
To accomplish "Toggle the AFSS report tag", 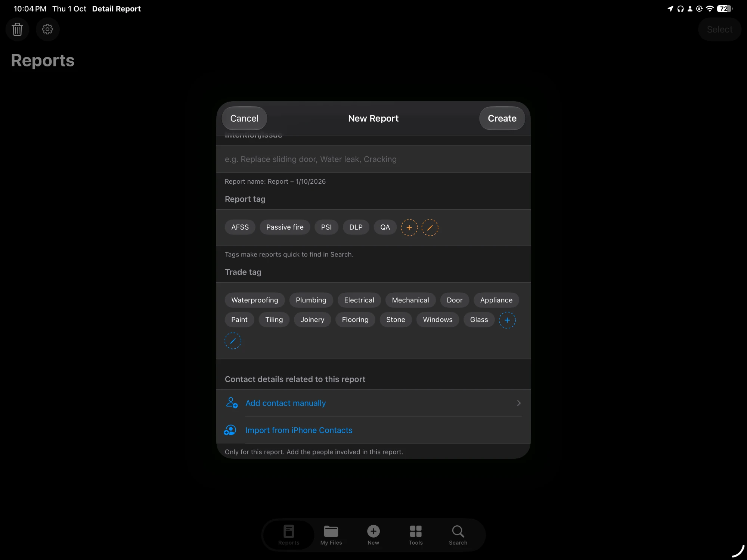I will 240,227.
